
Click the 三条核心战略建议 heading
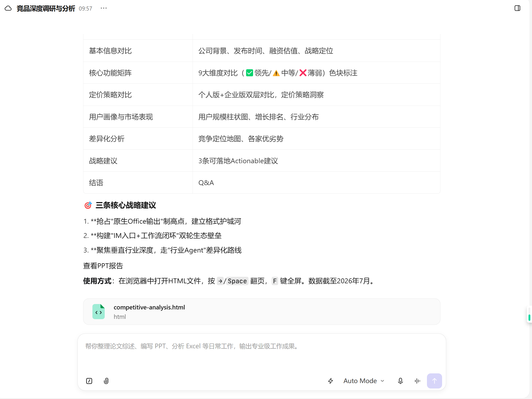(x=126, y=205)
